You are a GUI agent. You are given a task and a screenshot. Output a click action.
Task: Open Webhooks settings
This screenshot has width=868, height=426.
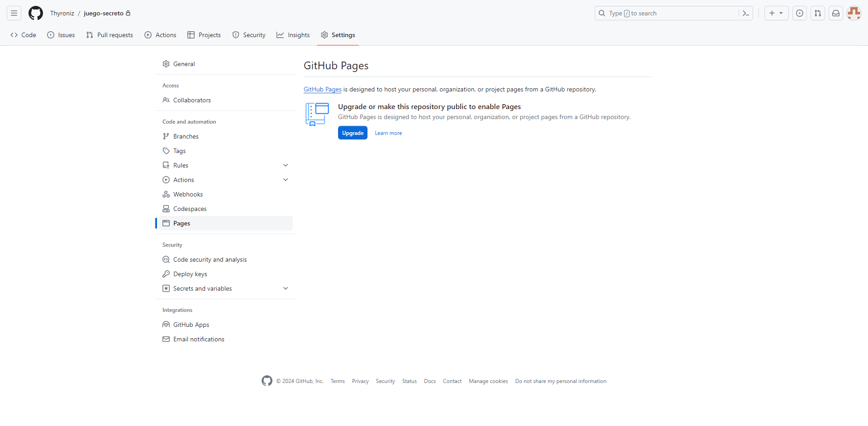point(226,194)
